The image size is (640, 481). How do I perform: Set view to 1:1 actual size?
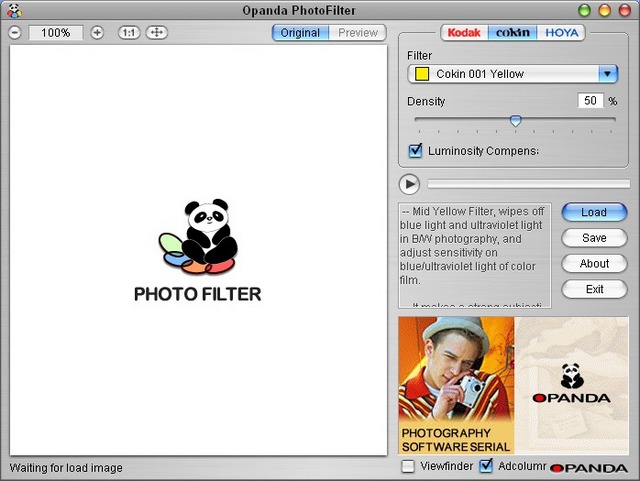point(129,32)
